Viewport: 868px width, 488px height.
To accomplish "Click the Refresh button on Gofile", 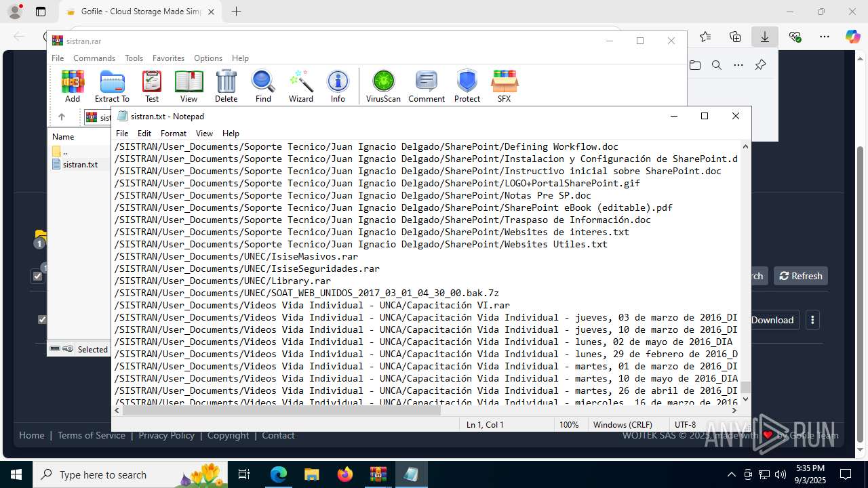I will coord(801,276).
